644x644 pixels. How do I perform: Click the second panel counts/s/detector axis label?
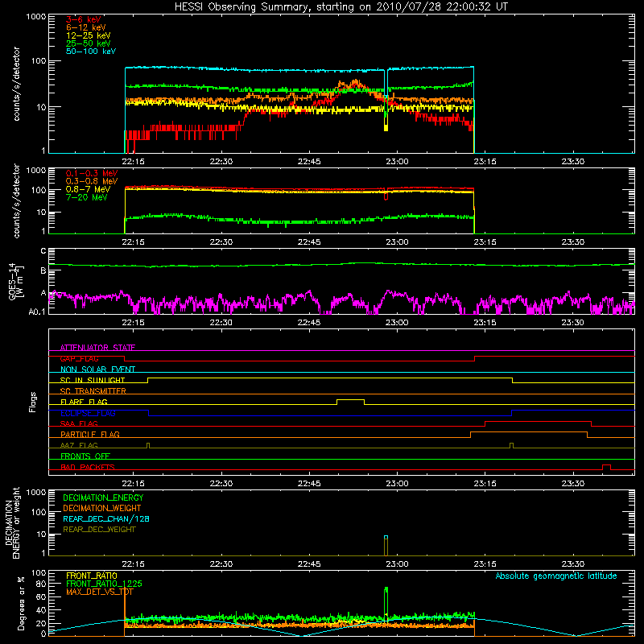tap(16, 200)
